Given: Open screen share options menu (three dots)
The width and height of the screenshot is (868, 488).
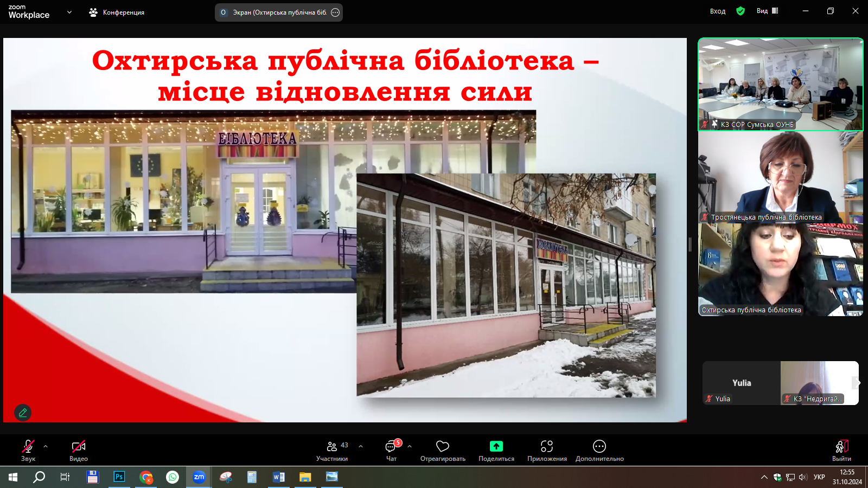Looking at the screenshot, I should 335,12.
